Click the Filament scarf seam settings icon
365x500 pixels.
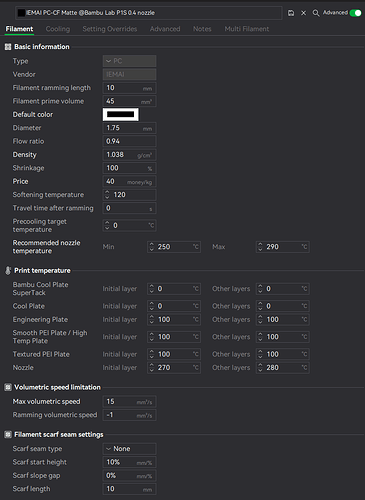(8, 435)
